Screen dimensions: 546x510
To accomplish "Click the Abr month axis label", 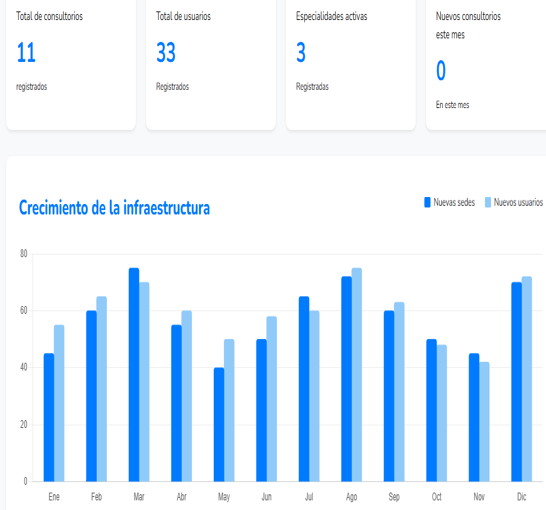I will 181,496.
